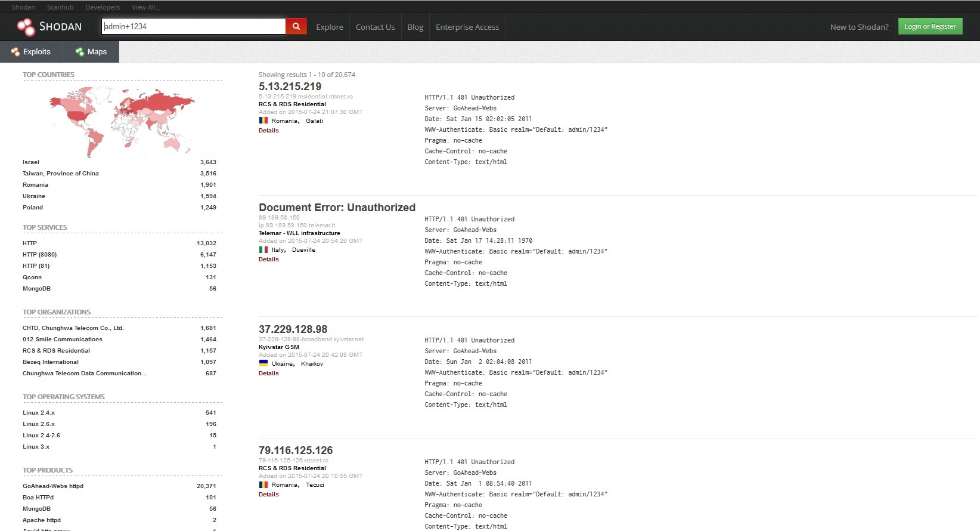The width and height of the screenshot is (980, 531).
Task: Go to the Blog page
Action: (415, 27)
